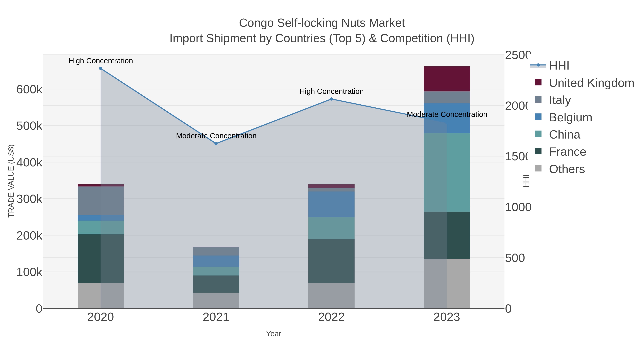The image size is (644, 362).
Task: Click the 100k y-axis tick label
Action: (x=29, y=272)
